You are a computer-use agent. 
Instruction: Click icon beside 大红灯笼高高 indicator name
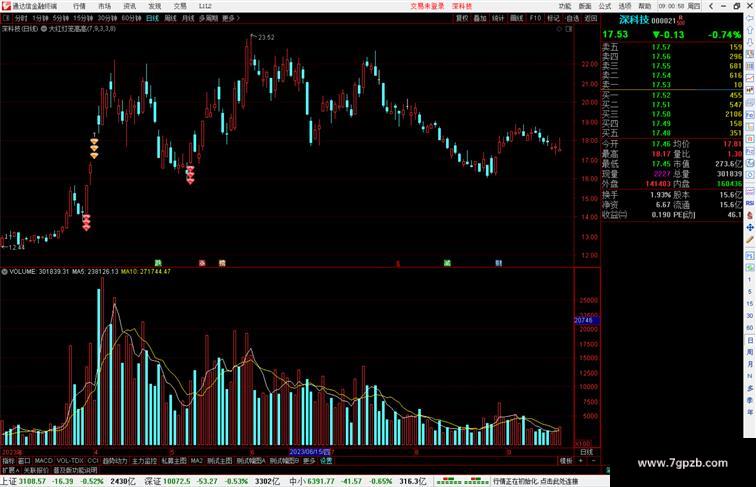(43, 29)
